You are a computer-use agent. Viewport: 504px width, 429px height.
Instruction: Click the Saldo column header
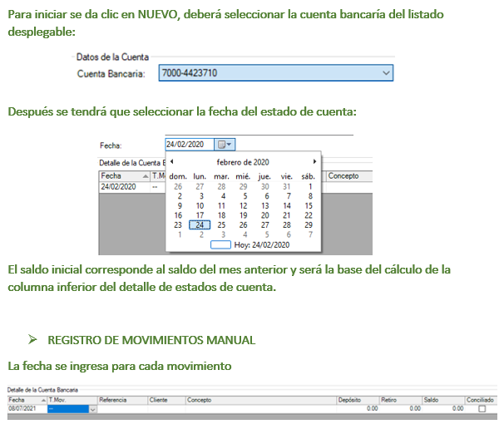pos(443,400)
